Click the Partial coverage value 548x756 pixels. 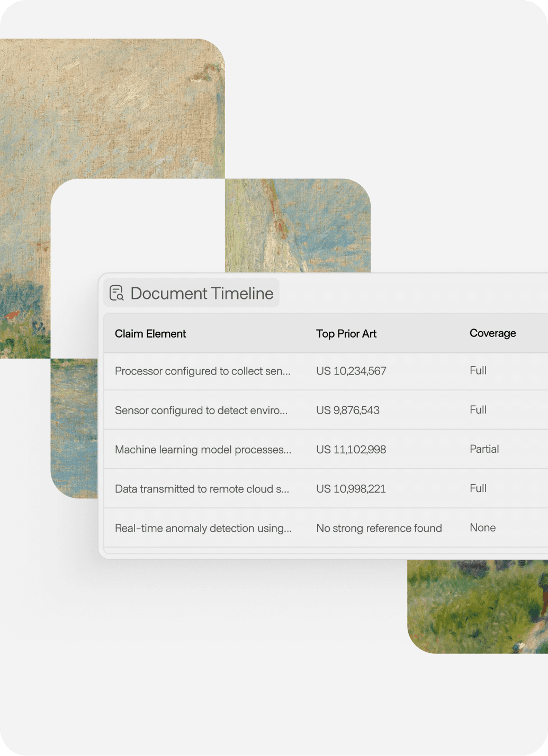pyautogui.click(x=484, y=449)
